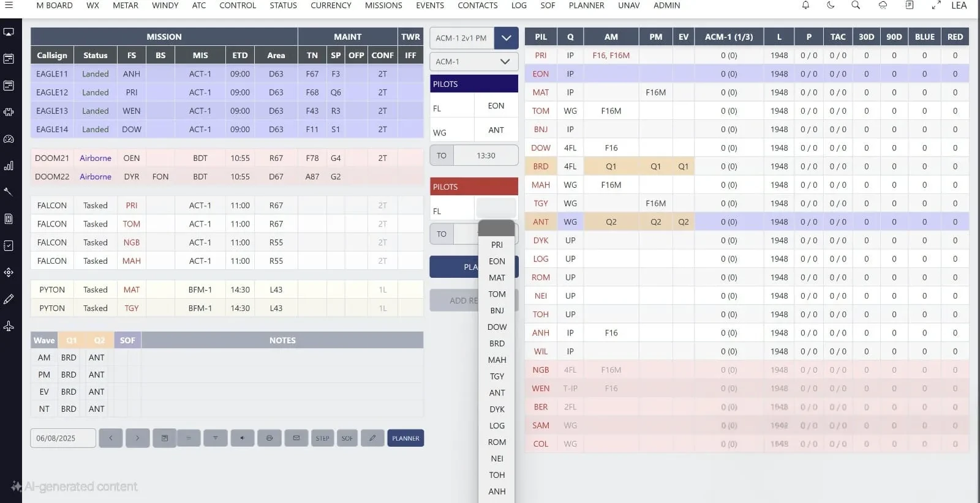
Task: Open the checklist notebook sidebar icon
Action: tap(9, 245)
